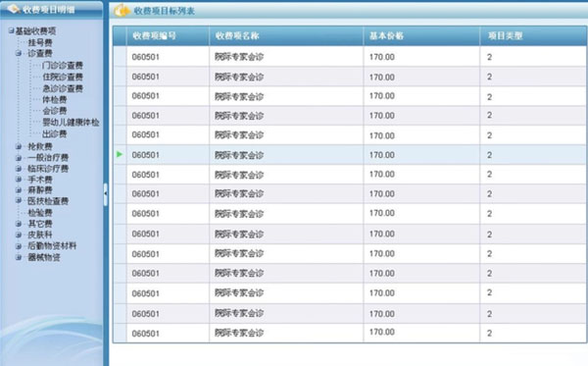Expand the 手术费 tree node
588x366 pixels.
pos(19,179)
